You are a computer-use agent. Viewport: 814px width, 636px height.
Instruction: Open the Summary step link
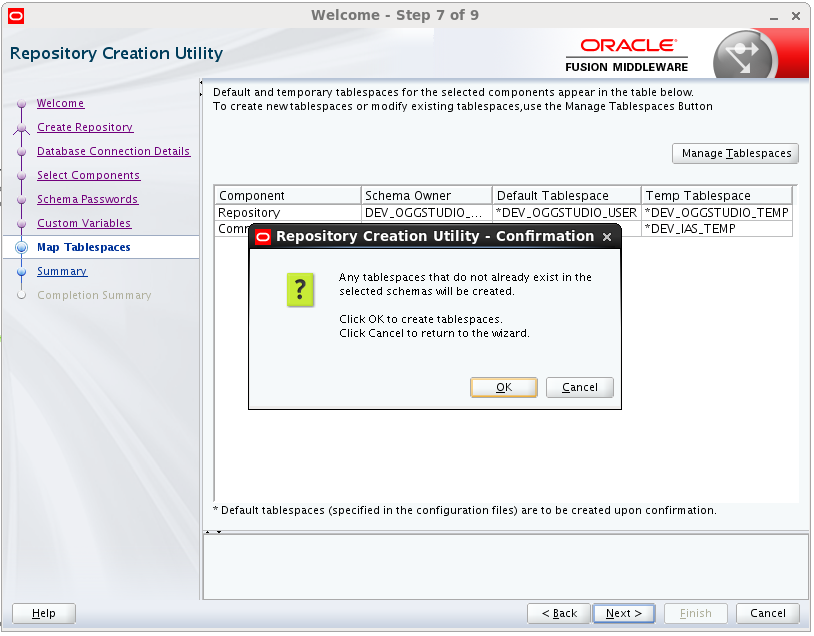coord(62,271)
